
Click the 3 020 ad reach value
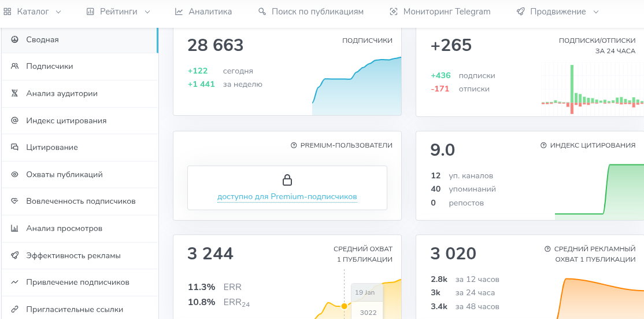point(453,254)
